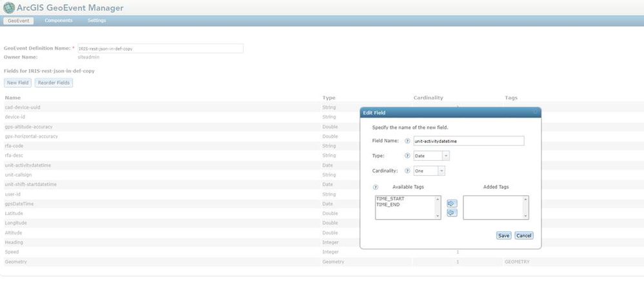Click the Field Name input box
The height and width of the screenshot is (303, 644).
pos(468,141)
